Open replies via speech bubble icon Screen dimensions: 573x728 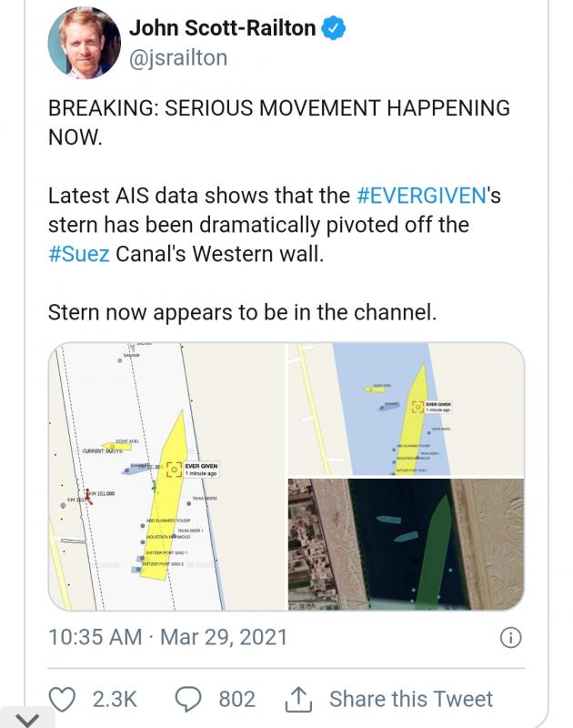(x=188, y=699)
